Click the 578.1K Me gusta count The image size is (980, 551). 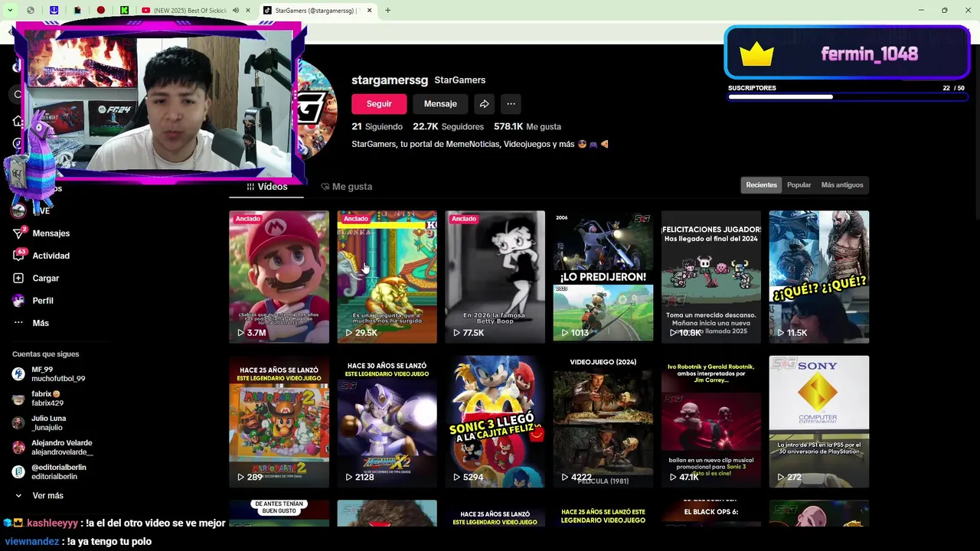[x=528, y=126]
